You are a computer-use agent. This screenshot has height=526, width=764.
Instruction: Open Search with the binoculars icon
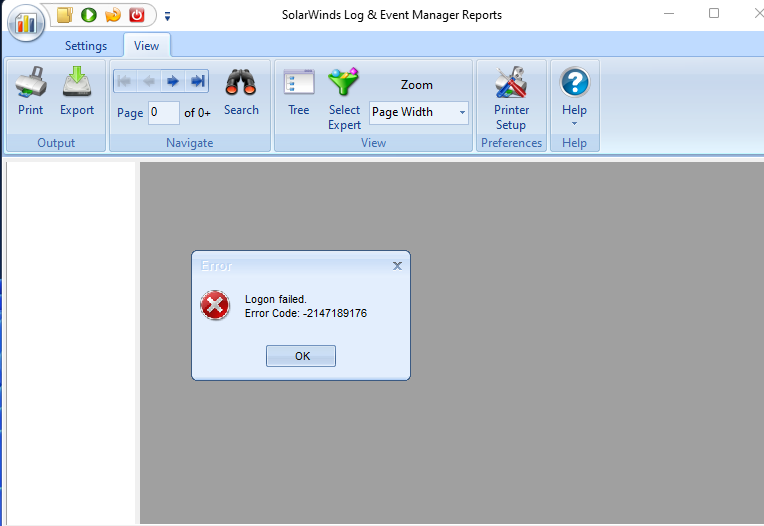point(241,91)
